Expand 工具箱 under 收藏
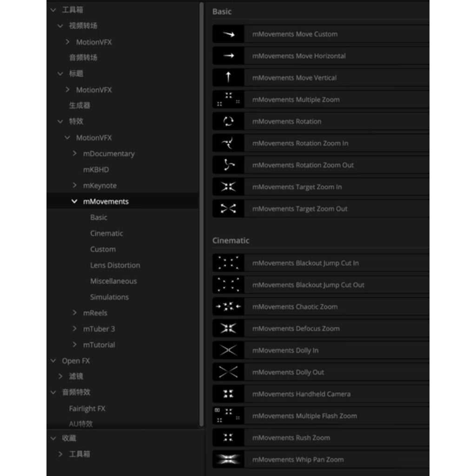476x476 pixels. pyautogui.click(x=60, y=454)
